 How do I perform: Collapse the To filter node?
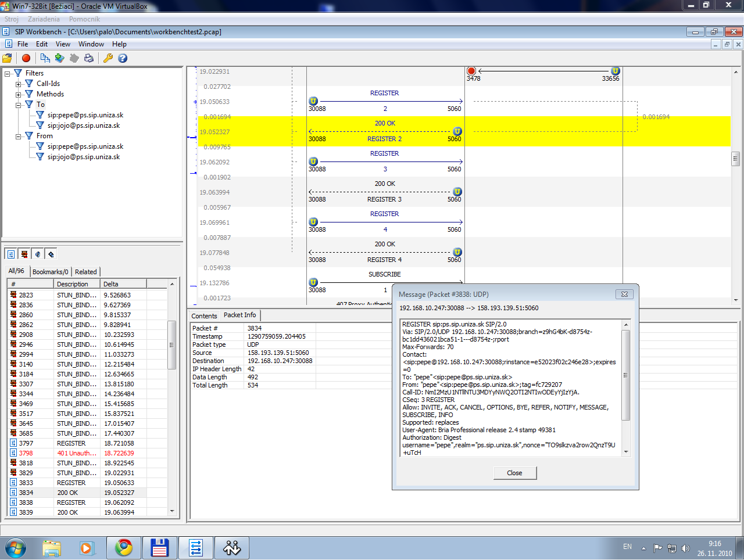pos(18,105)
